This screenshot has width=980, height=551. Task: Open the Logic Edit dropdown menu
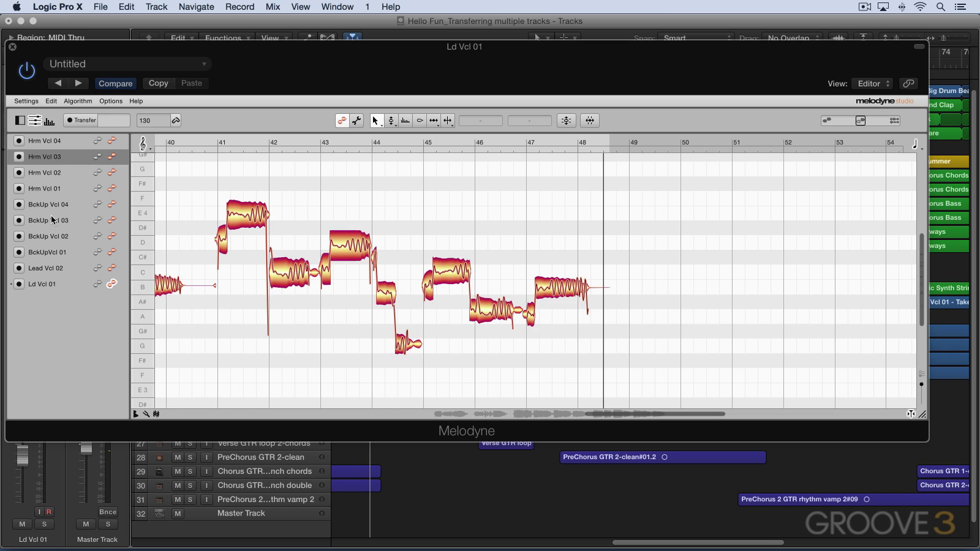(181, 38)
